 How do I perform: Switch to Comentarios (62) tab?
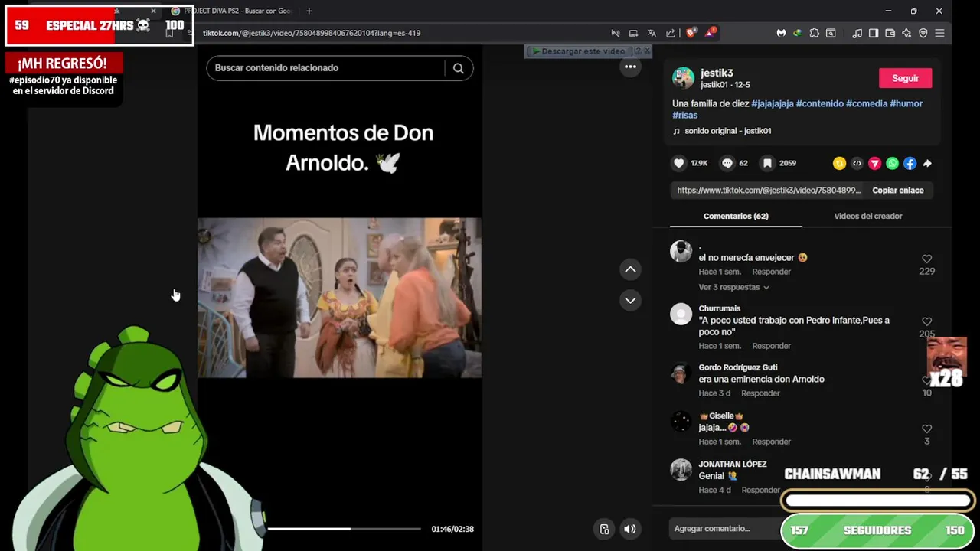pos(736,216)
